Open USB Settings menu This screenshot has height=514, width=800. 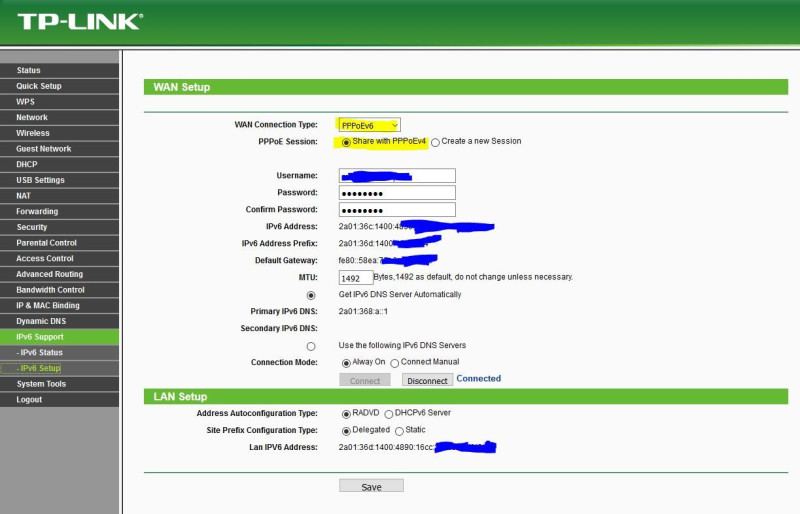point(59,180)
